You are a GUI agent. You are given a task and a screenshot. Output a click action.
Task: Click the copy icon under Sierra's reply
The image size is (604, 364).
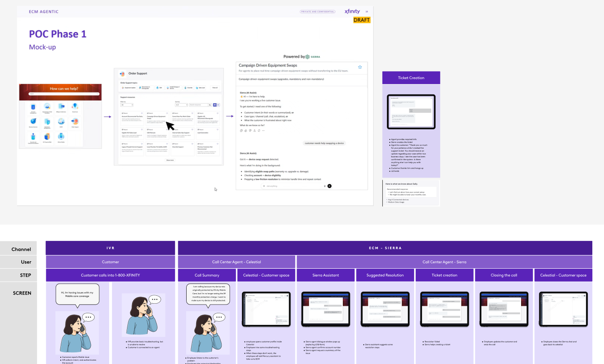(x=241, y=131)
